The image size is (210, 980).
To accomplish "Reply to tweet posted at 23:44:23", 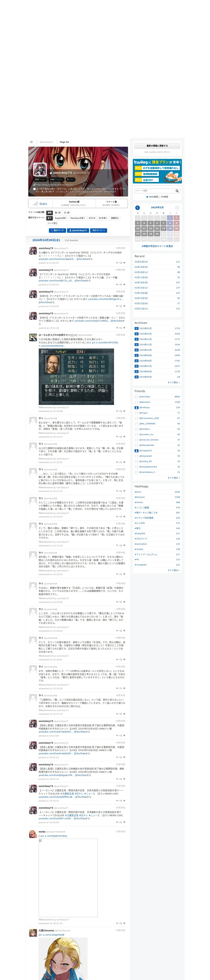I will pyautogui.click(x=117, y=285).
